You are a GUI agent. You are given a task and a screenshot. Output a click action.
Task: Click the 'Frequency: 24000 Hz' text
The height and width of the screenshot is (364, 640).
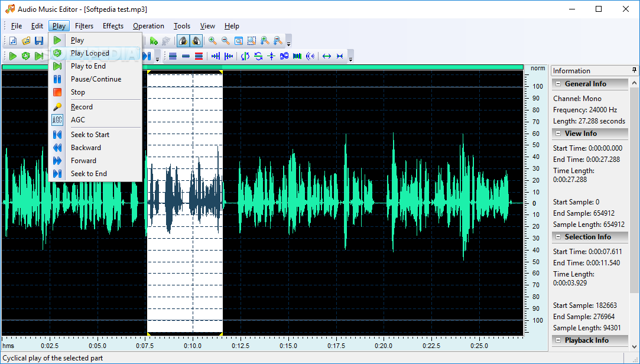[x=585, y=110]
